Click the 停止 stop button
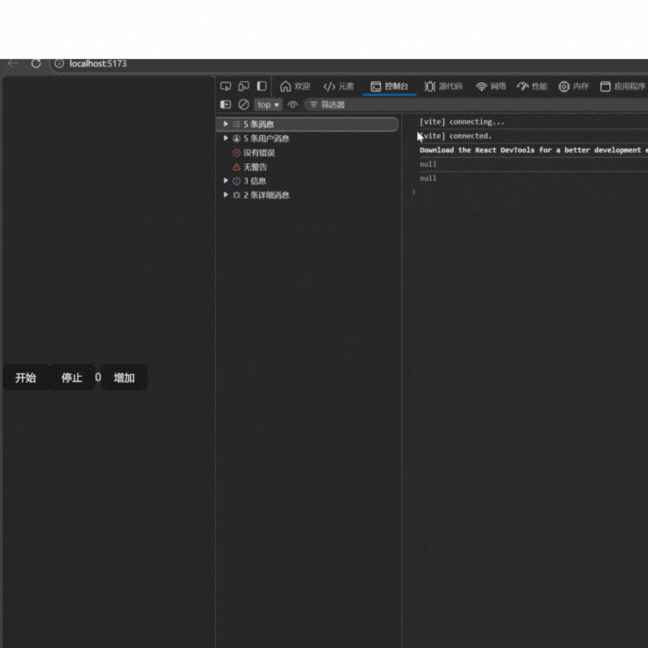This screenshot has width=648, height=648. [x=72, y=377]
